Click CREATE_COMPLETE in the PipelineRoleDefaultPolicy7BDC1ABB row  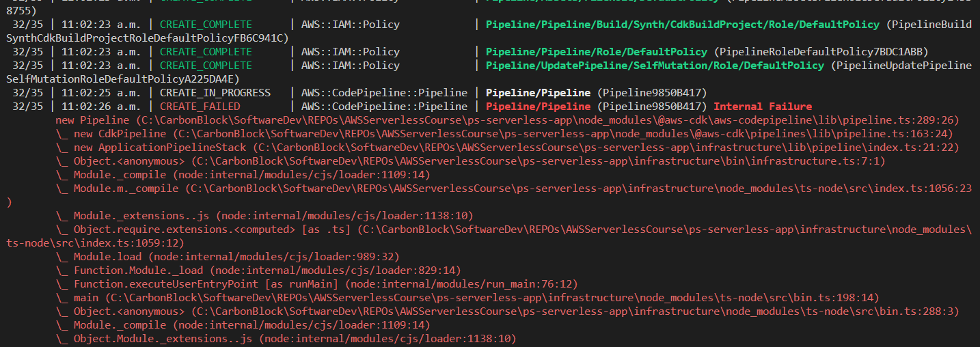(206, 52)
